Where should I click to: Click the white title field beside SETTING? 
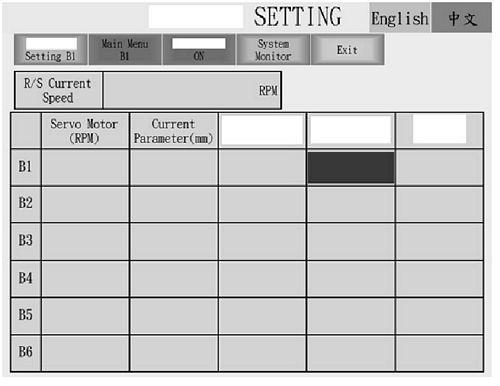tap(196, 16)
